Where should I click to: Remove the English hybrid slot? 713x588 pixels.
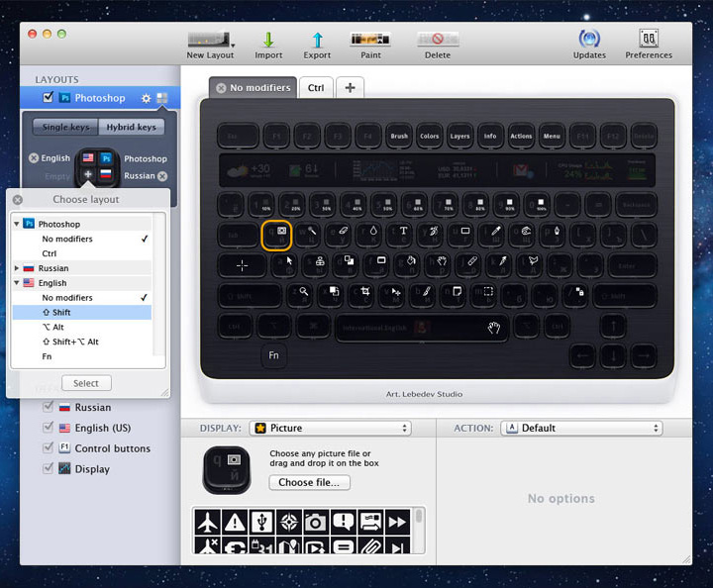coord(34,158)
